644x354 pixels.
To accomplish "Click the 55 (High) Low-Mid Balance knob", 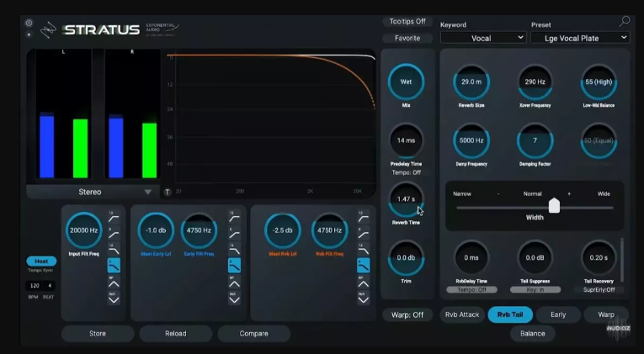I will click(599, 82).
